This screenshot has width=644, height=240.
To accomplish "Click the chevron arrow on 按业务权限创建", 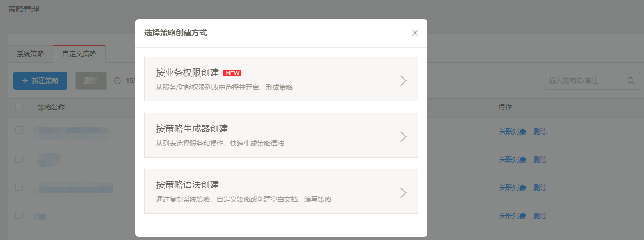I will pos(403,80).
